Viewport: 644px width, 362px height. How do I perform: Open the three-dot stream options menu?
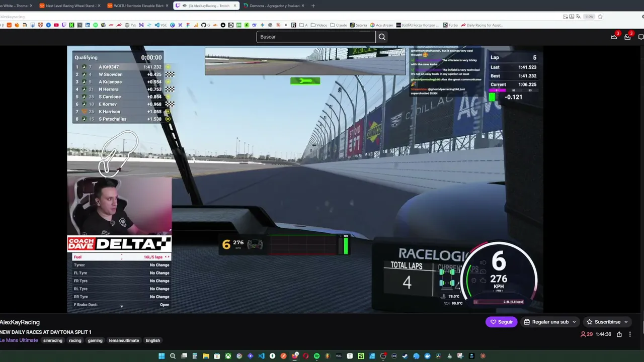630,334
